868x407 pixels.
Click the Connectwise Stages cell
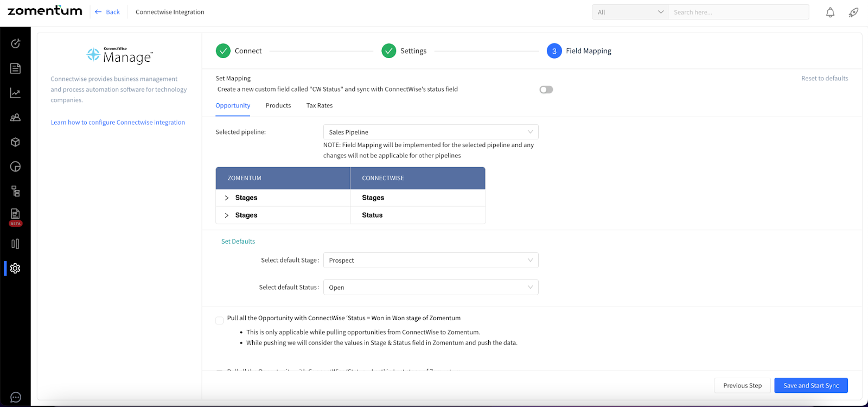tap(418, 198)
